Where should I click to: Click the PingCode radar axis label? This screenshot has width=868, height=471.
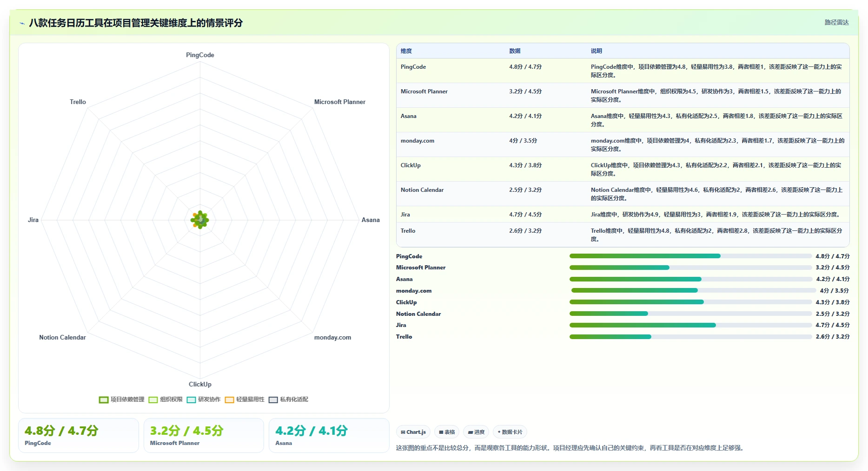[200, 55]
